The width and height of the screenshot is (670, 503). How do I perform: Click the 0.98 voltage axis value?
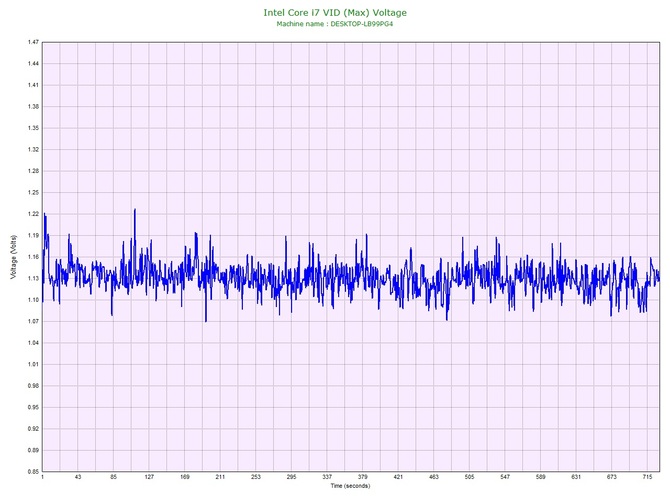click(33, 385)
